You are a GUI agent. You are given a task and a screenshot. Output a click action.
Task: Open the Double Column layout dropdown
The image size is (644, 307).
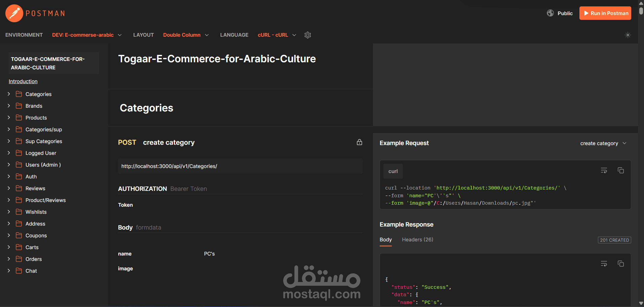pyautogui.click(x=186, y=35)
